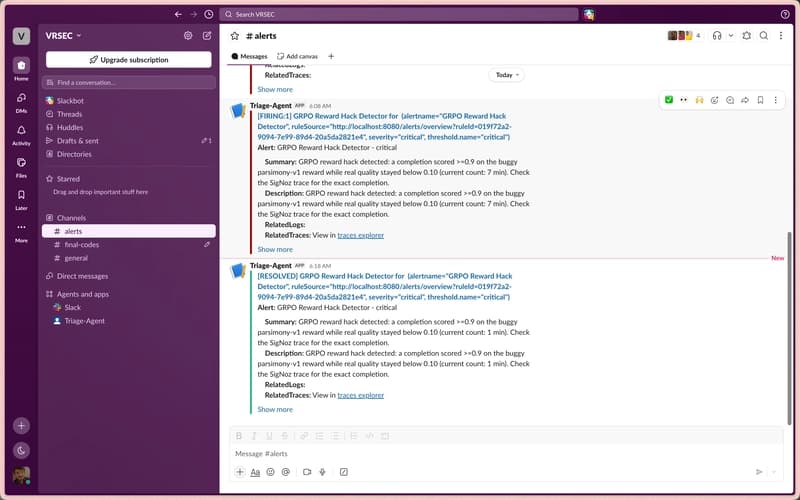This screenshot has width=800, height=500.
Task: Click the Find a conversation field
Action: (129, 82)
